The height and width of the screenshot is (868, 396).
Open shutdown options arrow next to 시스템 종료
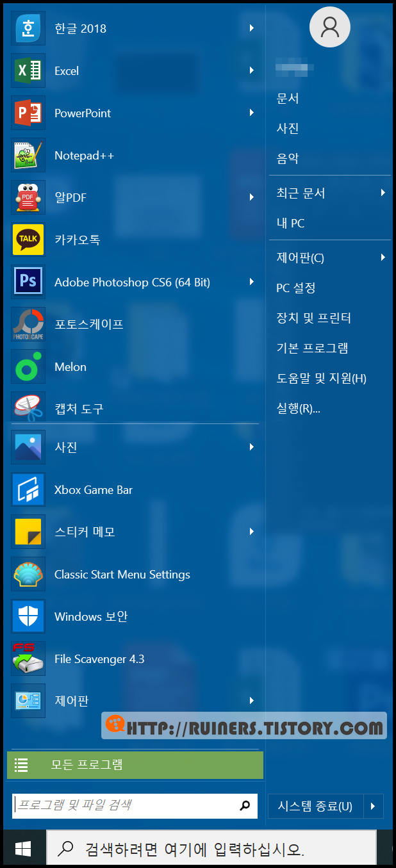coord(374,806)
